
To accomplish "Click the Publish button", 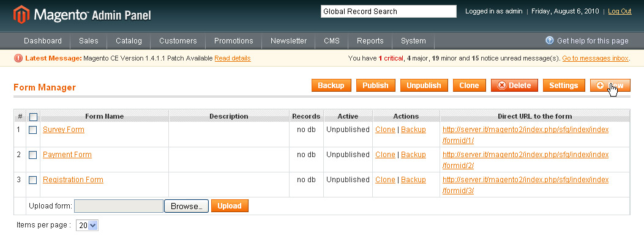I will point(375,86).
